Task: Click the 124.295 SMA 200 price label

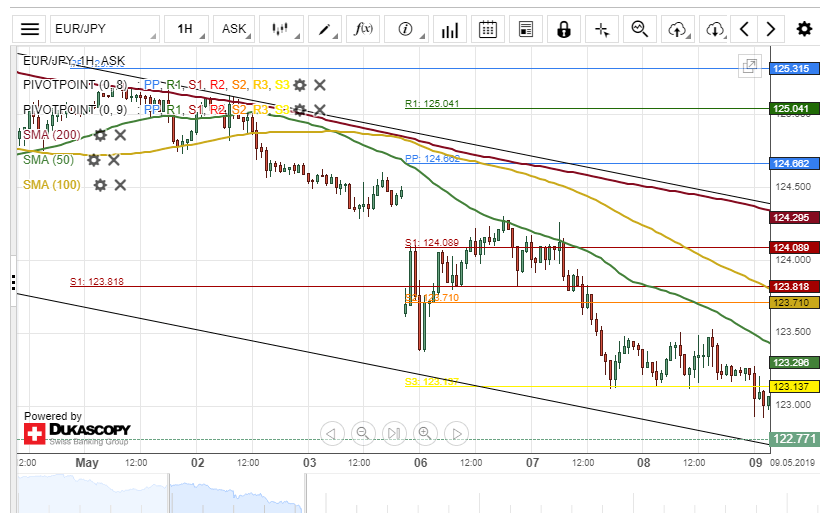Action: (794, 218)
